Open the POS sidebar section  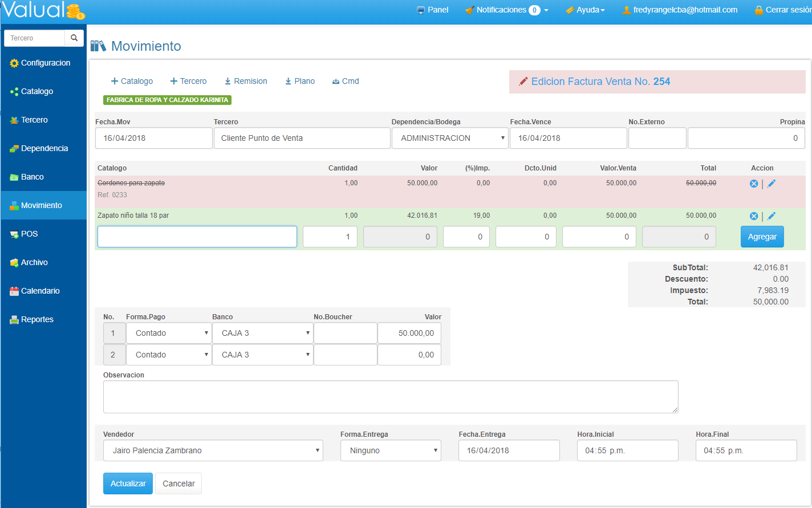(x=29, y=234)
